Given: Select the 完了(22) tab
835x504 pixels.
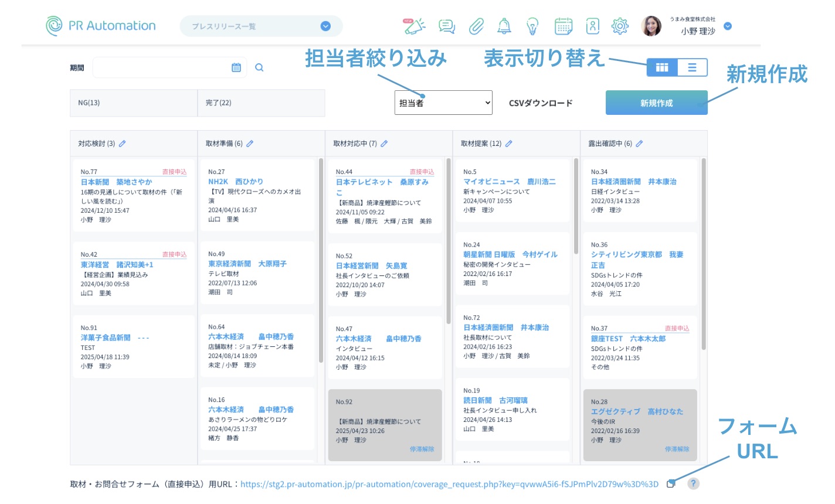Looking at the screenshot, I should (261, 103).
